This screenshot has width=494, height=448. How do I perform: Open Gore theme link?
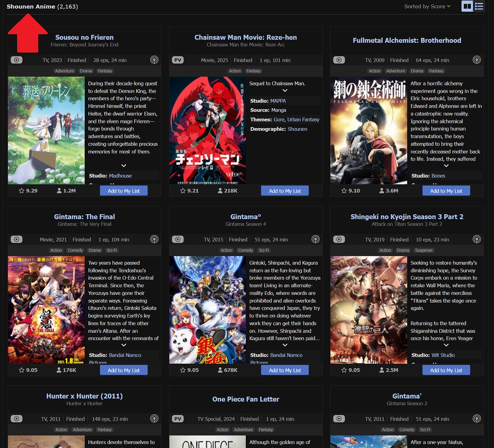tap(279, 119)
